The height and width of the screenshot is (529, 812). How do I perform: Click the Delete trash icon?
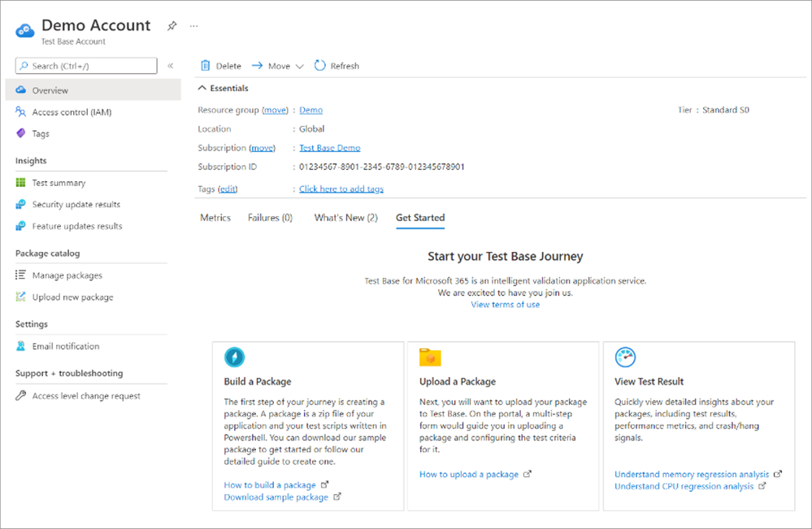[205, 66]
